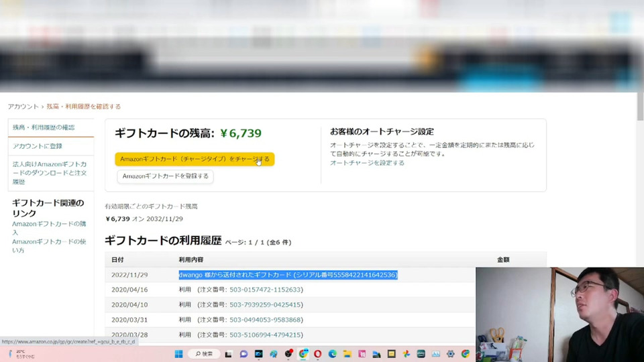Open the Windows Start menu

178,354
